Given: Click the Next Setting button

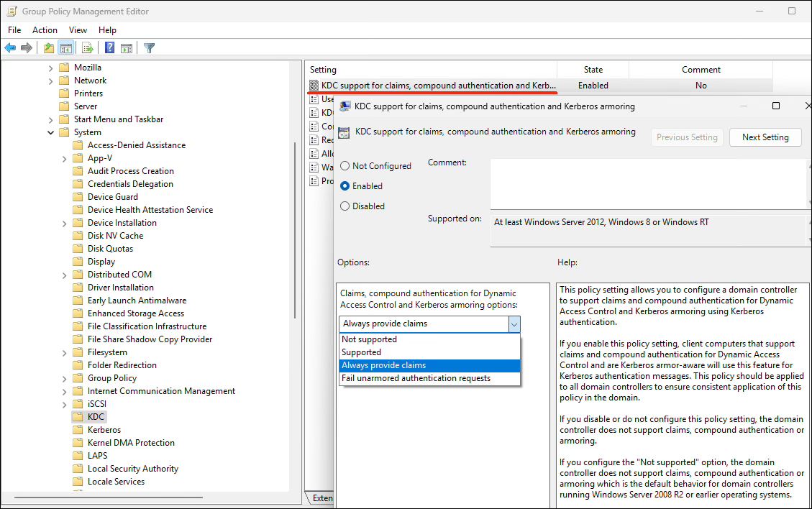Looking at the screenshot, I should 765,137.
